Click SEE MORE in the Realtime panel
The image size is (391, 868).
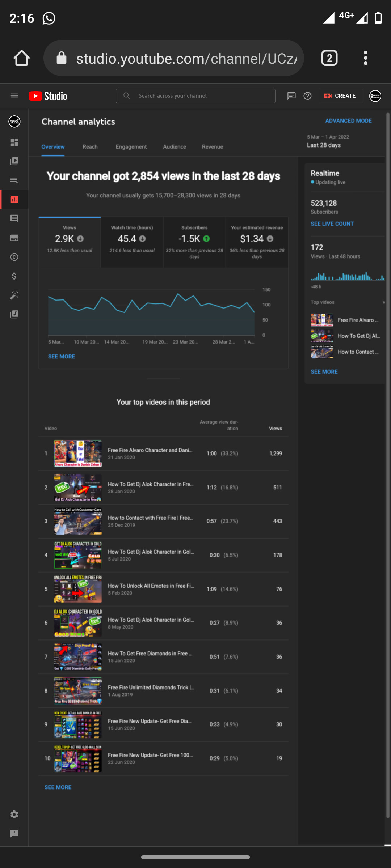pyautogui.click(x=324, y=372)
